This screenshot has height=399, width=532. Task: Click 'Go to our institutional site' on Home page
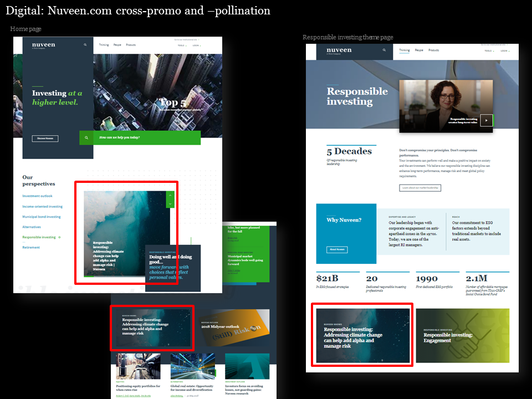[187, 40]
